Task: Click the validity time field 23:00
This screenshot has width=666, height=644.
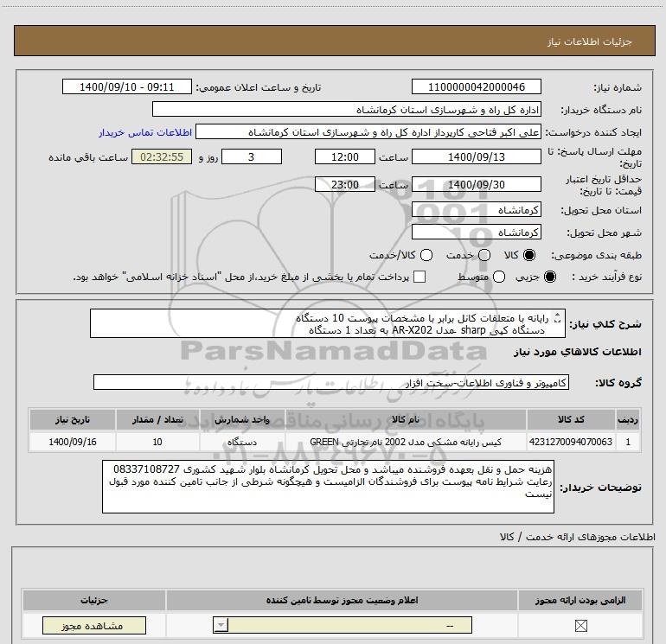Action: click(x=345, y=185)
